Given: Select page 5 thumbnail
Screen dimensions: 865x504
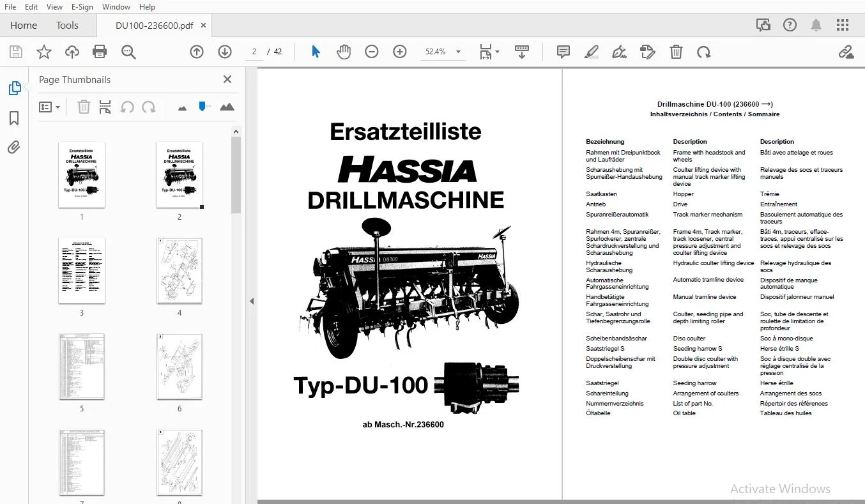Looking at the screenshot, I should pyautogui.click(x=82, y=367).
